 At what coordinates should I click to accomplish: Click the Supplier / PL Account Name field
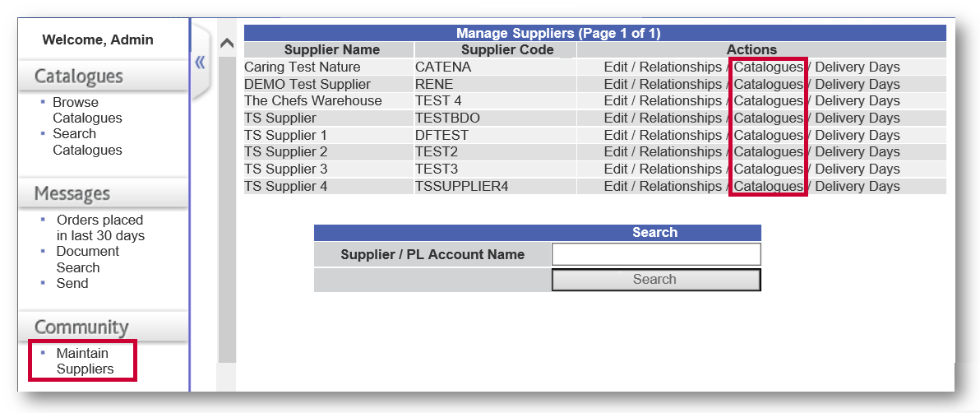(x=656, y=255)
